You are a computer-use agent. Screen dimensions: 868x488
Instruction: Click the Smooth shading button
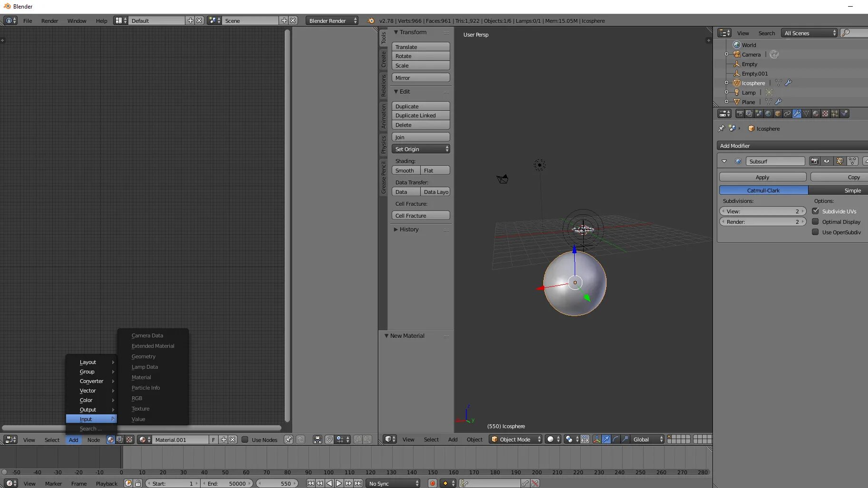click(406, 170)
